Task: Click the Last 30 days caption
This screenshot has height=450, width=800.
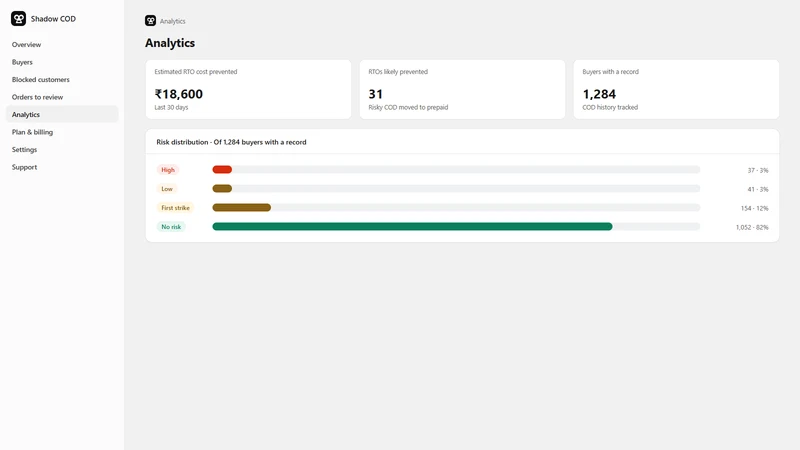Action: [x=171, y=108]
